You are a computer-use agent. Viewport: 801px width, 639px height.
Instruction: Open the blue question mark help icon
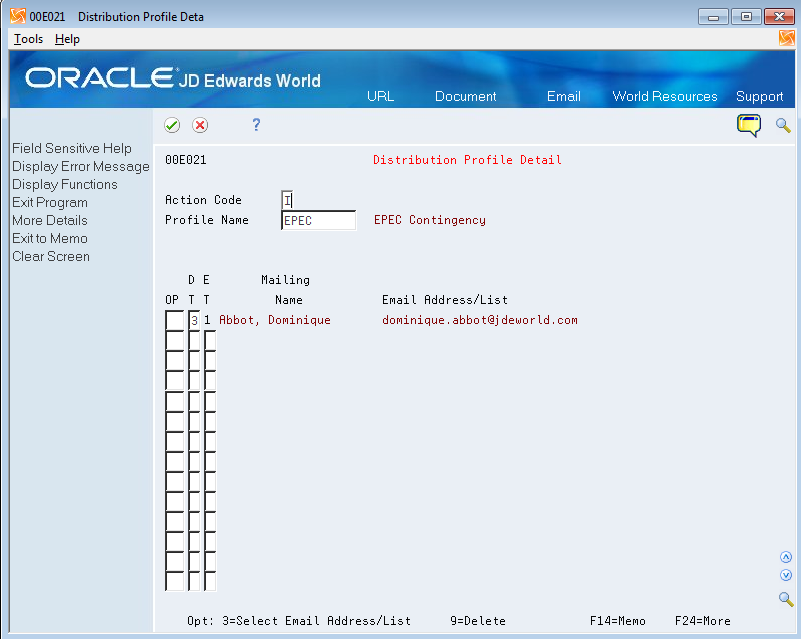[x=256, y=125]
